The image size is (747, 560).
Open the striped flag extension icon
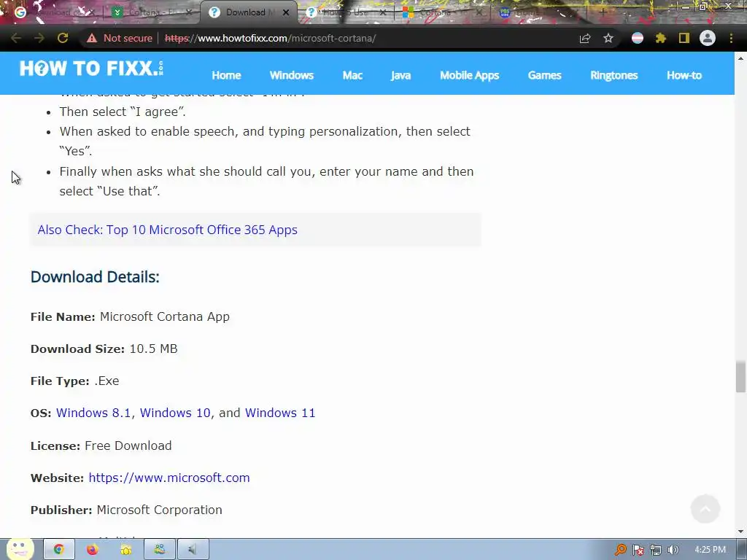click(638, 38)
